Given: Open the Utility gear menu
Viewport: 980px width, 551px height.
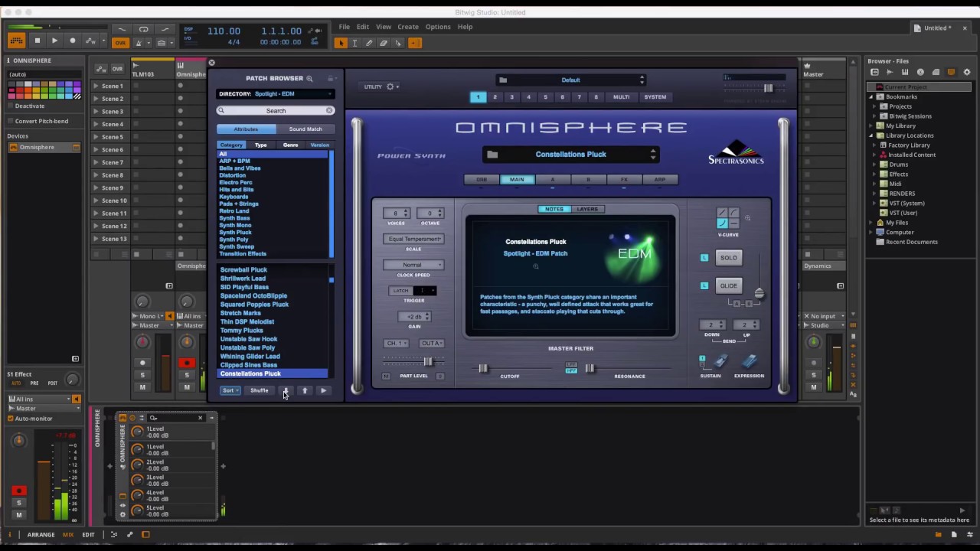Looking at the screenshot, I should (x=390, y=87).
